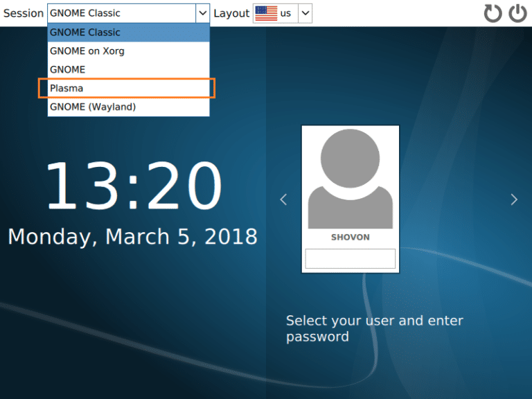Collapse the Session combo box arrow
The height and width of the screenshot is (399, 532).
point(202,13)
